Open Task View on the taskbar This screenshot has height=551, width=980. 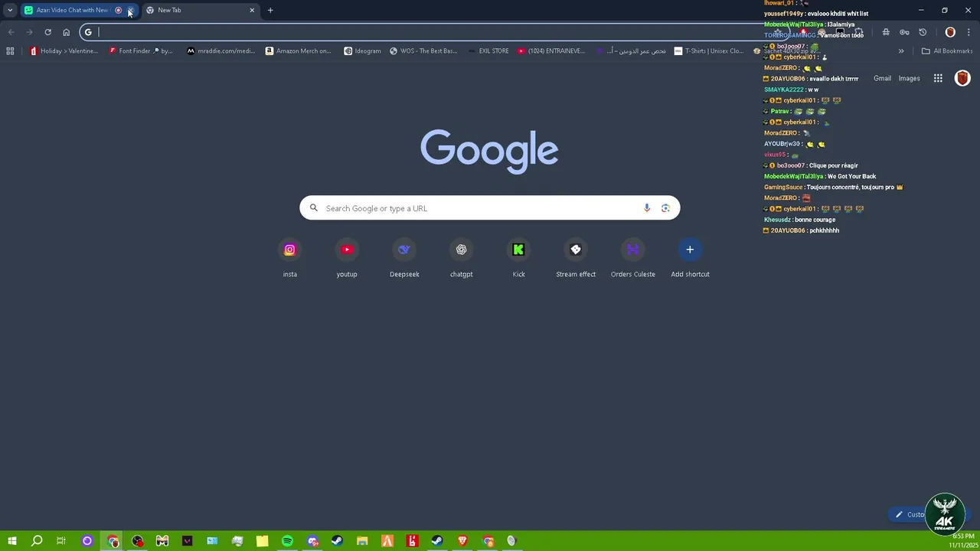[x=61, y=541]
